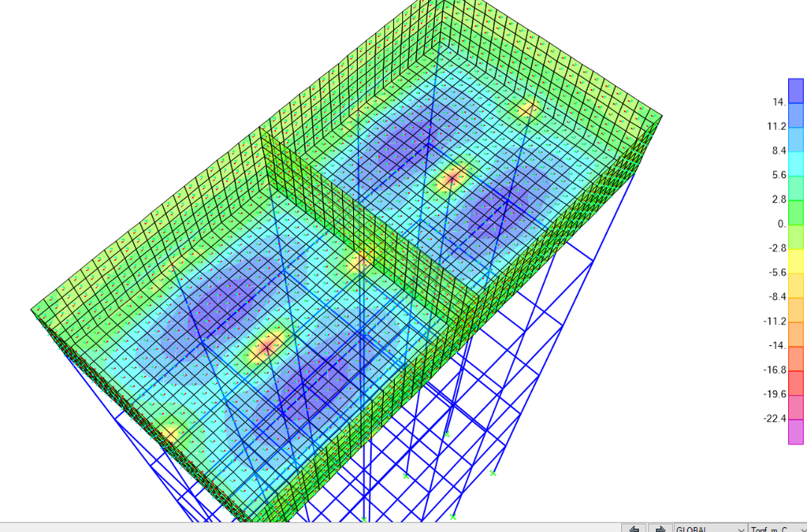This screenshot has width=807, height=532.
Task: Click the magenta swatch at legend bottom
Action: (x=796, y=432)
